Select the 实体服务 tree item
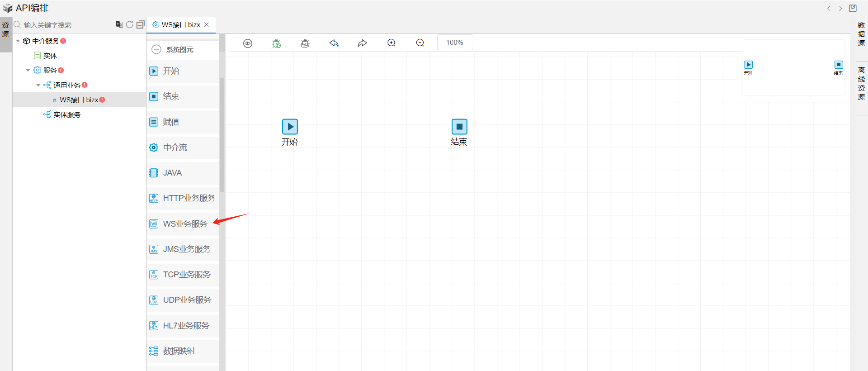The height and width of the screenshot is (371, 868). (x=66, y=115)
